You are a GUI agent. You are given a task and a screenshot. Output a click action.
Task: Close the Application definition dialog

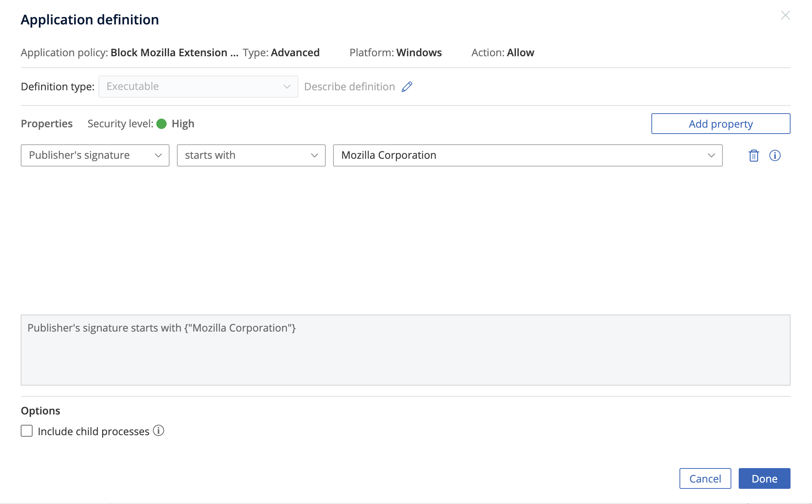point(785,16)
